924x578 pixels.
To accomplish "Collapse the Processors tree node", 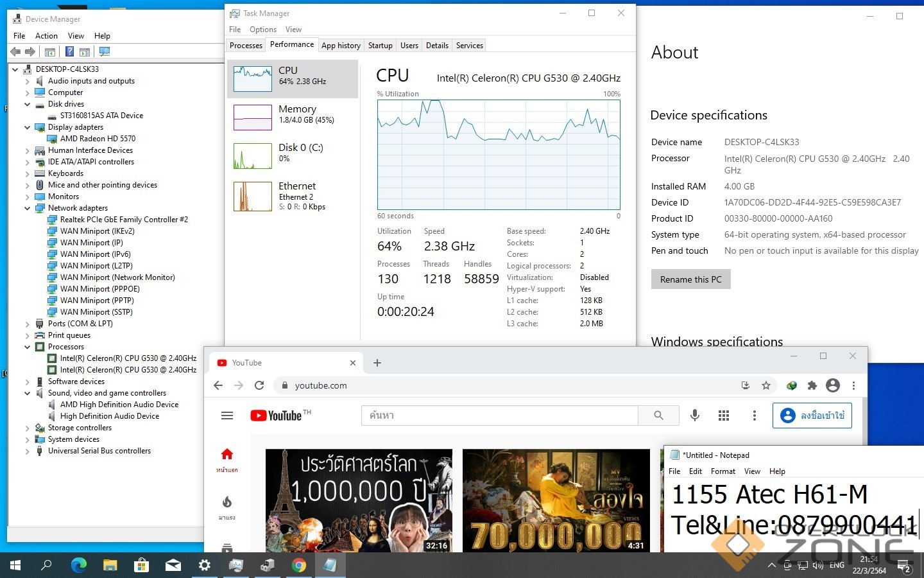I will [x=28, y=347].
